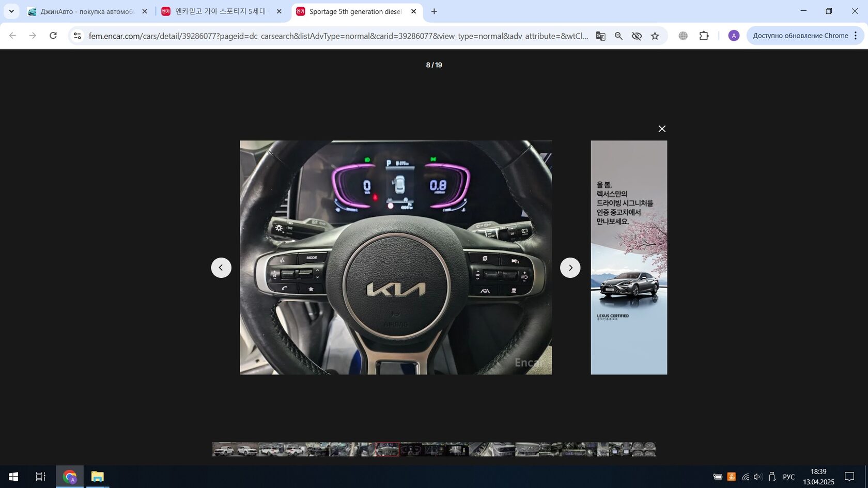Viewport: 868px width, 488px height.
Task: Open the network connection tray icon
Action: point(745,477)
